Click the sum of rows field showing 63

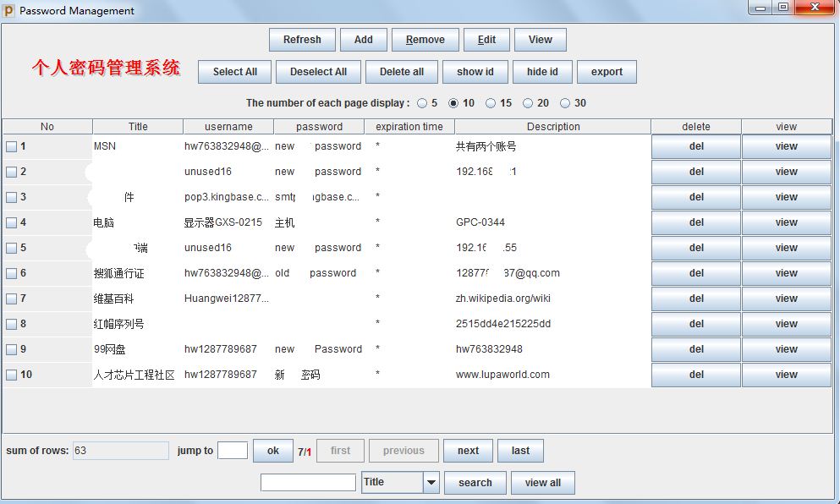click(x=120, y=451)
